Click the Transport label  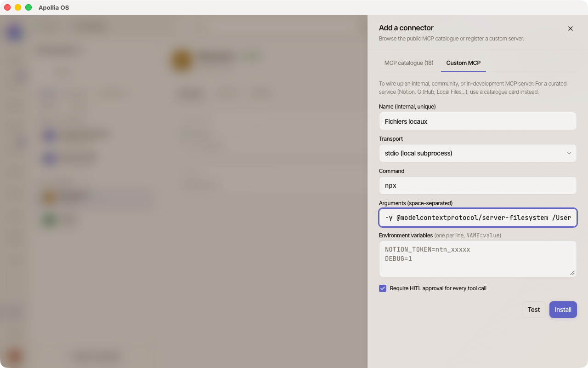[x=391, y=139]
